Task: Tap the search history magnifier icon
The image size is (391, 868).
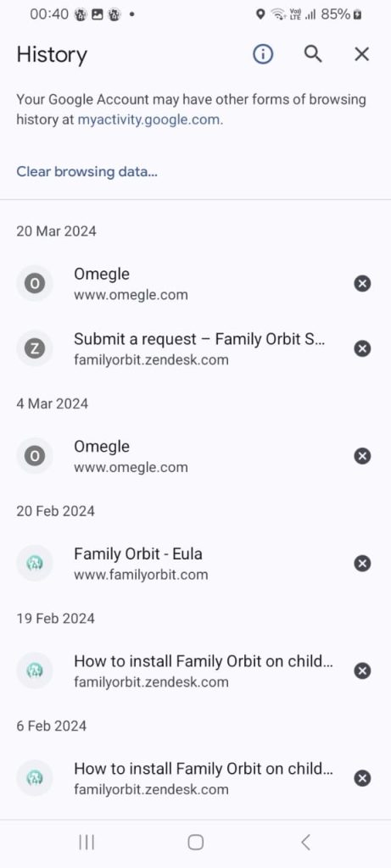Action: coord(313,54)
